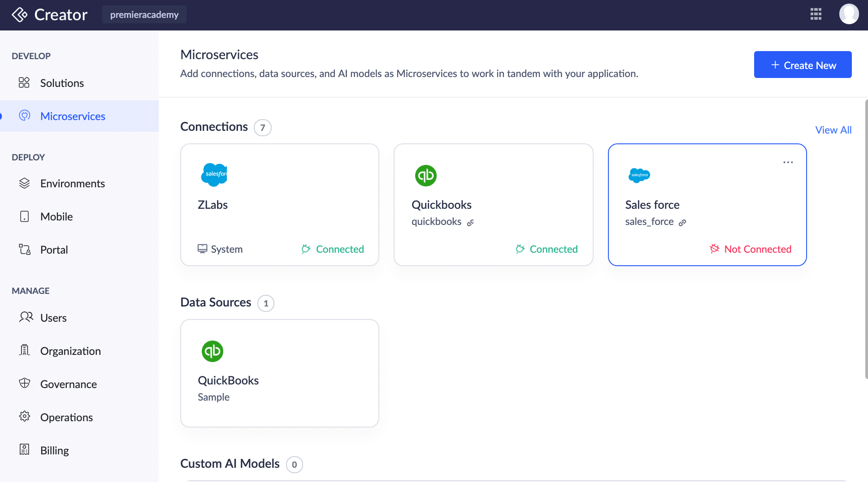Viewport: 868px width, 492px height.
Task: Click the Salesforce logo on ZLabs card
Action: [x=214, y=175]
